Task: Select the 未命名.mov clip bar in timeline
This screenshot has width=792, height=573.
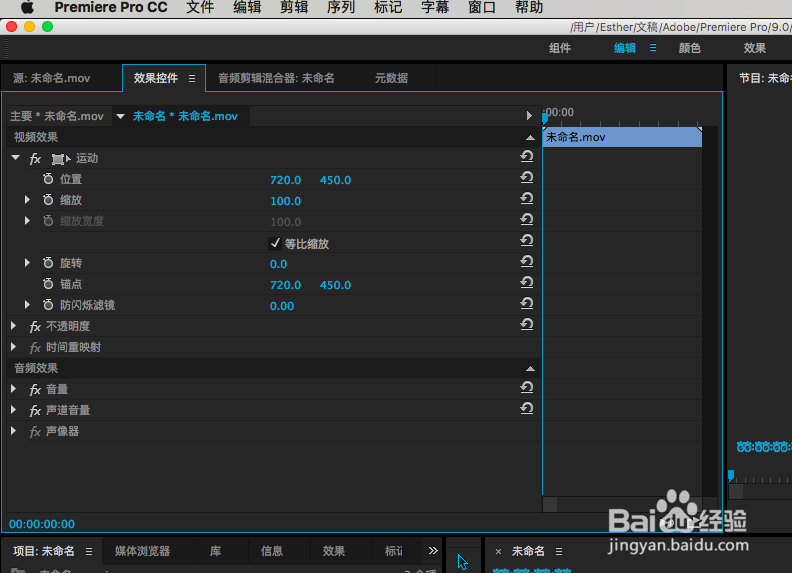Action: [622, 137]
